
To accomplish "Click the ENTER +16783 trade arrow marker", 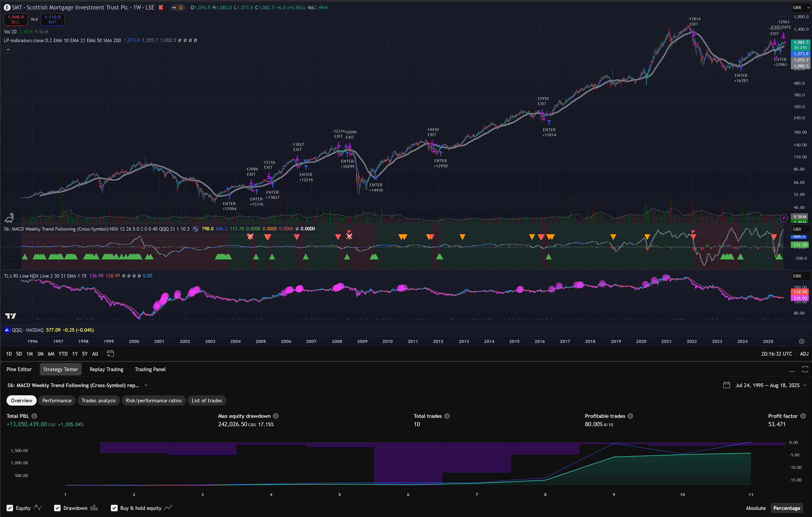I will [741, 68].
